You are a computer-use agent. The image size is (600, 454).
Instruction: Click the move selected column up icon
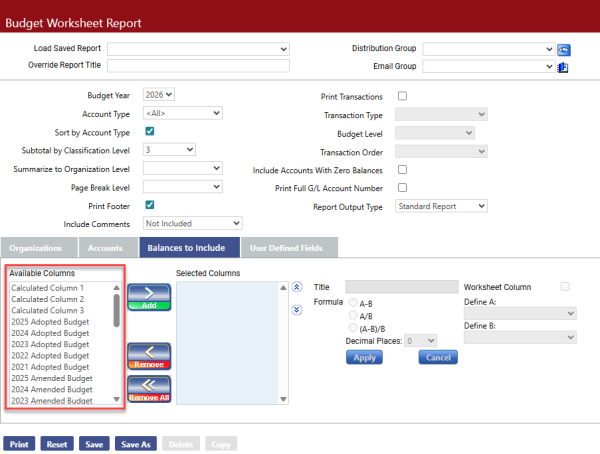coord(296,286)
